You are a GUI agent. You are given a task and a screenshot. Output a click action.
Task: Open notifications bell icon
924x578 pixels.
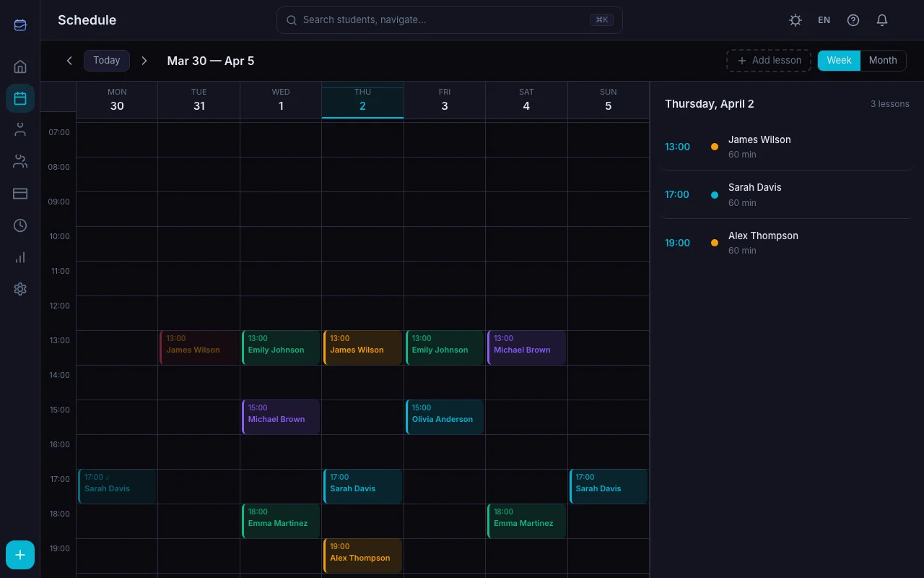(x=882, y=20)
